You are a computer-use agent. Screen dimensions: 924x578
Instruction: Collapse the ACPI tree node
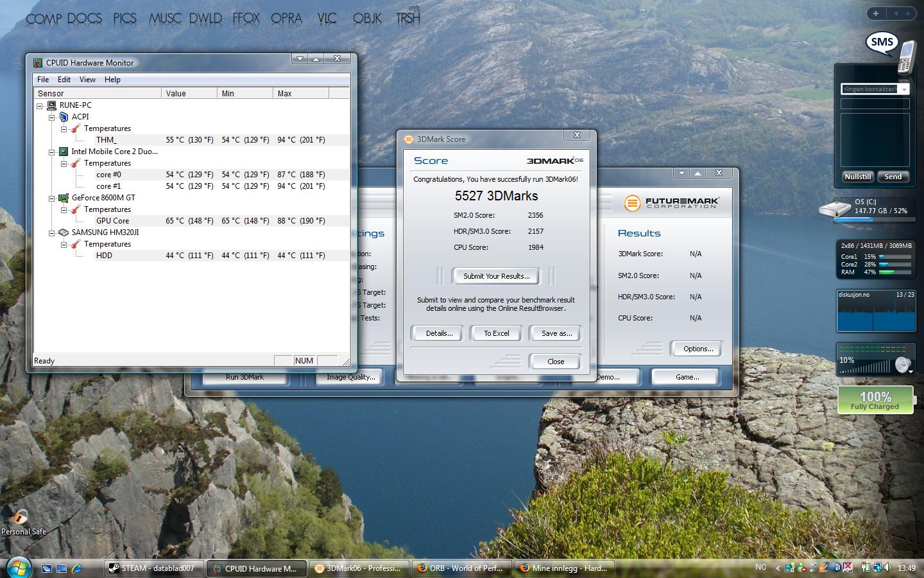pyautogui.click(x=51, y=118)
